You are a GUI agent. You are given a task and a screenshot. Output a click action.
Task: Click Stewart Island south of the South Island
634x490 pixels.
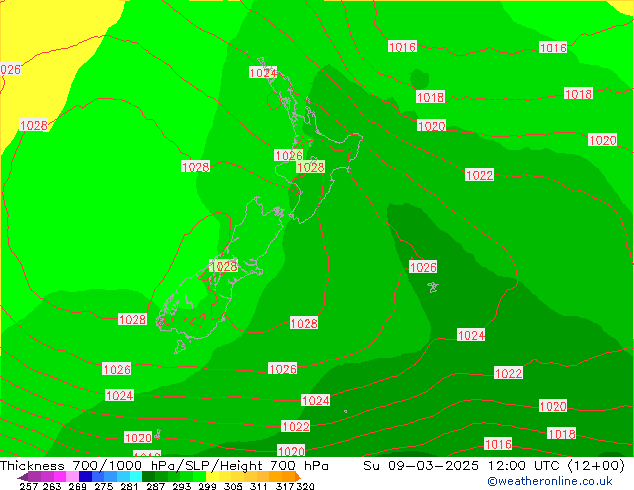click(x=181, y=347)
